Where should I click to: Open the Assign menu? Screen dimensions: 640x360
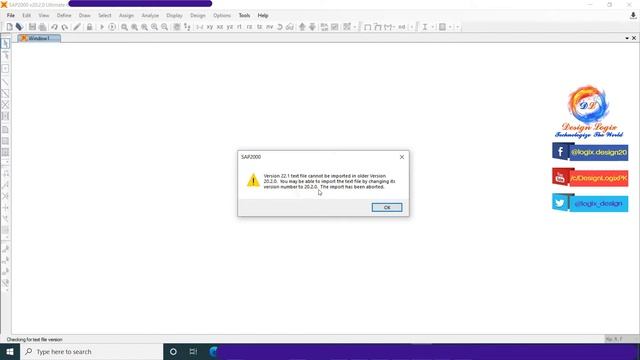pos(126,16)
